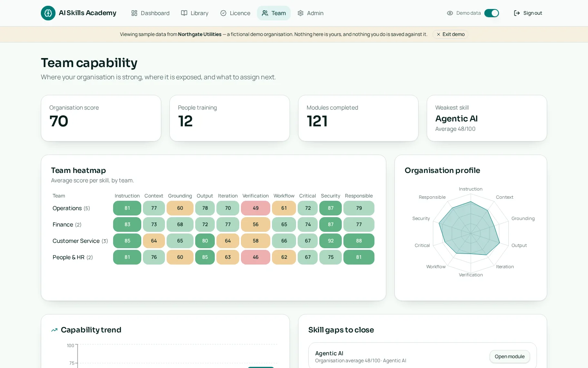This screenshot has height=368, width=588.
Task: Click the Sign out arrow icon
Action: click(x=517, y=13)
